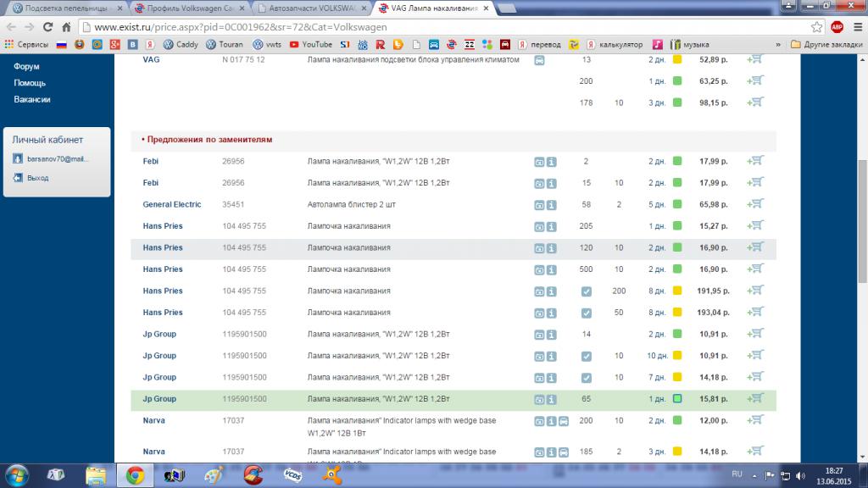Open the VAG brand link

click(151, 59)
